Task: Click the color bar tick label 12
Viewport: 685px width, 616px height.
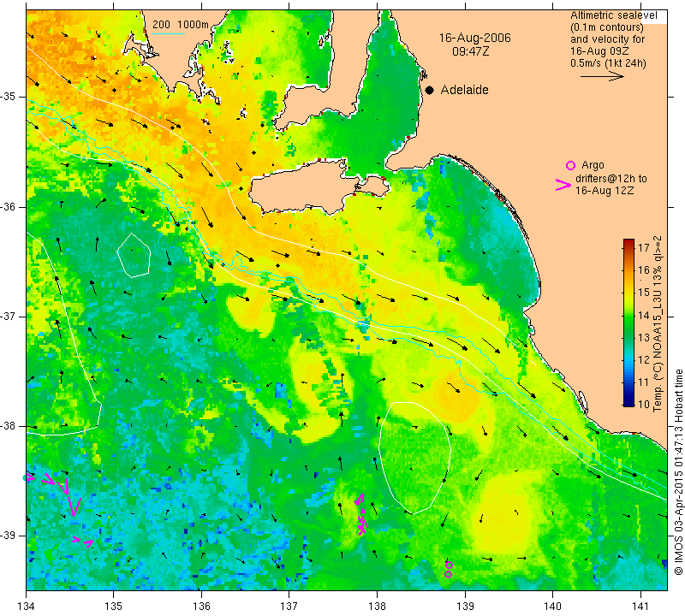Action: [x=644, y=359]
